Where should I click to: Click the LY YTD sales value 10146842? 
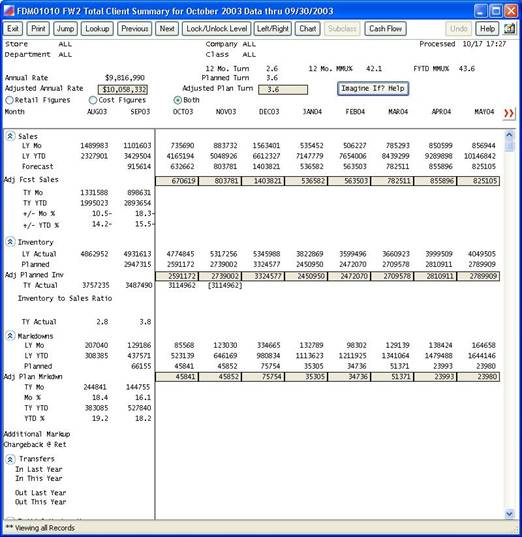[x=480, y=156]
